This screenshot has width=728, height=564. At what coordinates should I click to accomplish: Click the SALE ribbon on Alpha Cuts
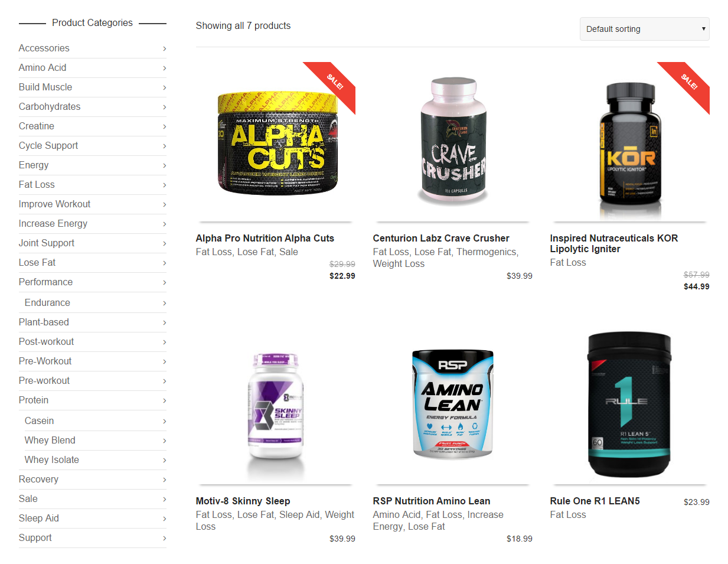[333, 84]
